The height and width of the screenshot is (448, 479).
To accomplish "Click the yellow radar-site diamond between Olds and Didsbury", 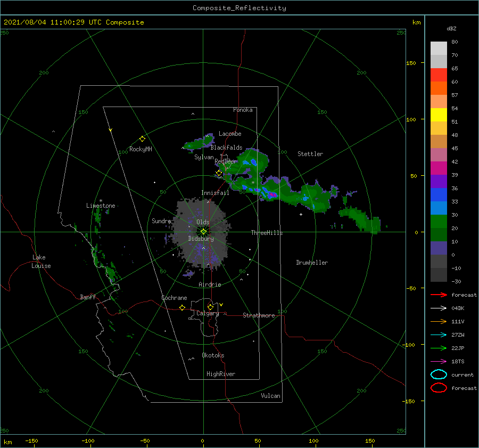I will (x=203, y=232).
